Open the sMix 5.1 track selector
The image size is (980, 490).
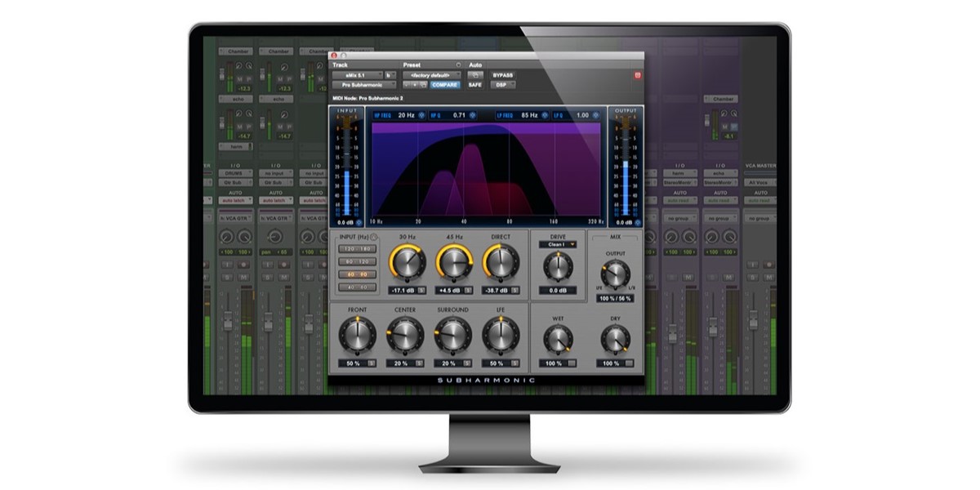click(x=358, y=74)
